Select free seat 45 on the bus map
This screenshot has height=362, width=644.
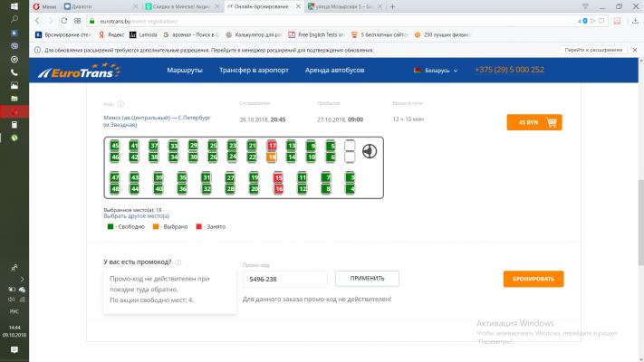click(x=115, y=146)
